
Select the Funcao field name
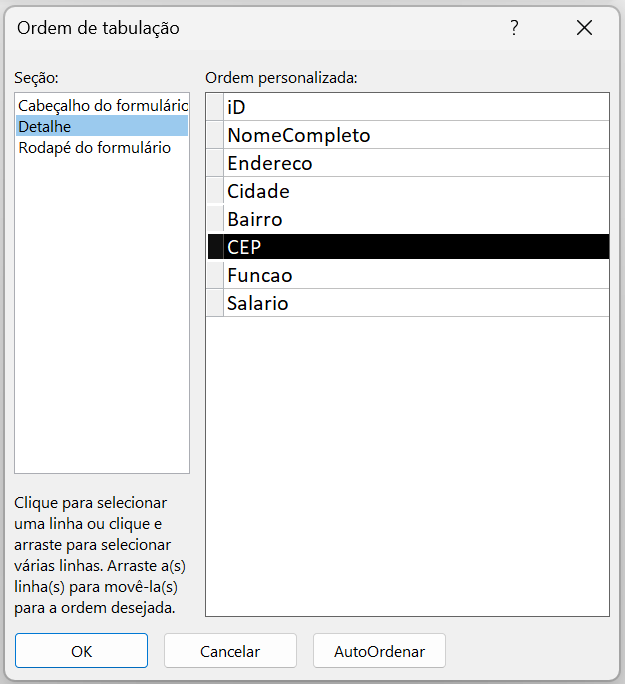point(259,275)
